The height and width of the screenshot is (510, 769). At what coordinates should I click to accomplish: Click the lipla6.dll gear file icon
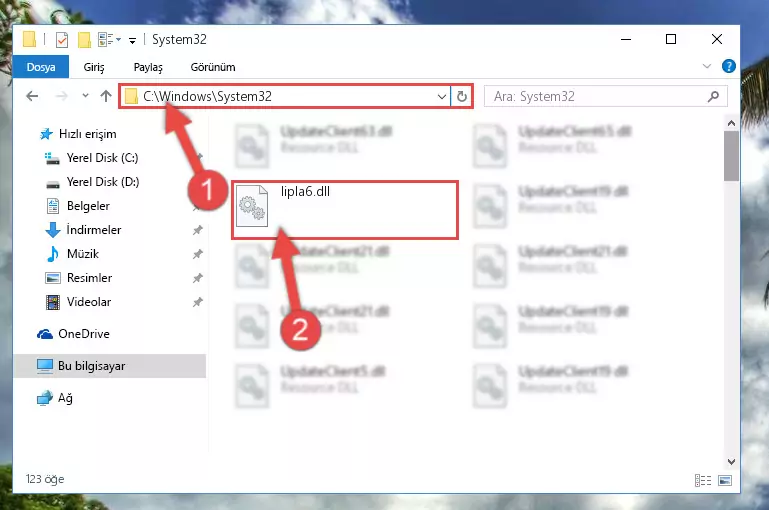[252, 206]
